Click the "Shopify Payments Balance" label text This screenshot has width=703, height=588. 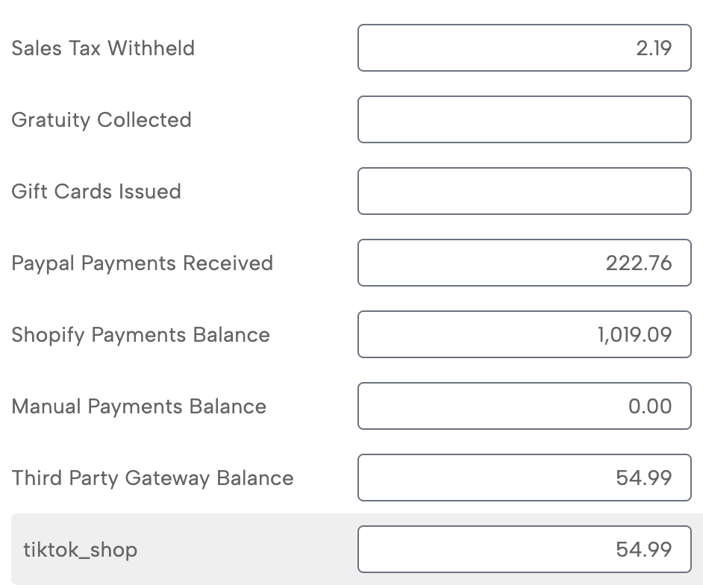tap(140, 335)
